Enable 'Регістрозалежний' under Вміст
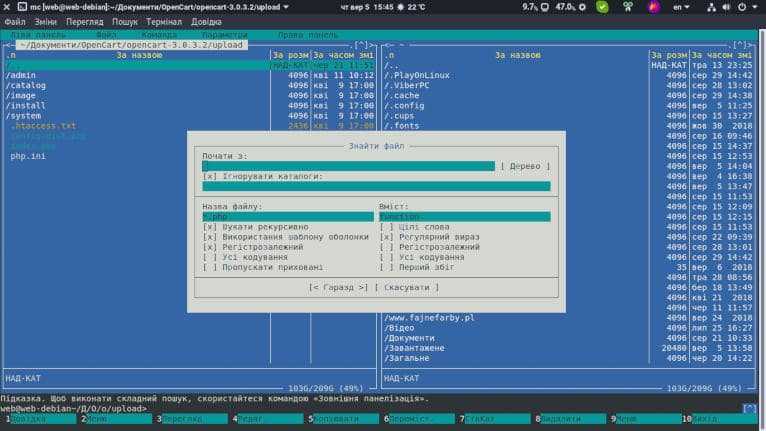This screenshot has height=431, width=766. (x=386, y=247)
